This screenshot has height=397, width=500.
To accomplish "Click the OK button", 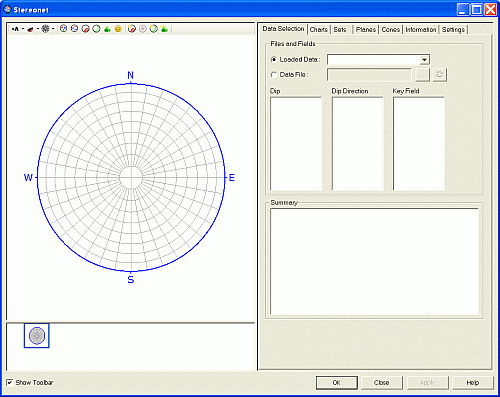I will 337,383.
